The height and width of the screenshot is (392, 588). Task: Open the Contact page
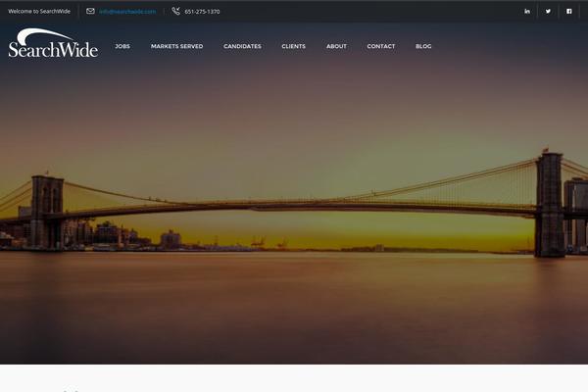[381, 46]
